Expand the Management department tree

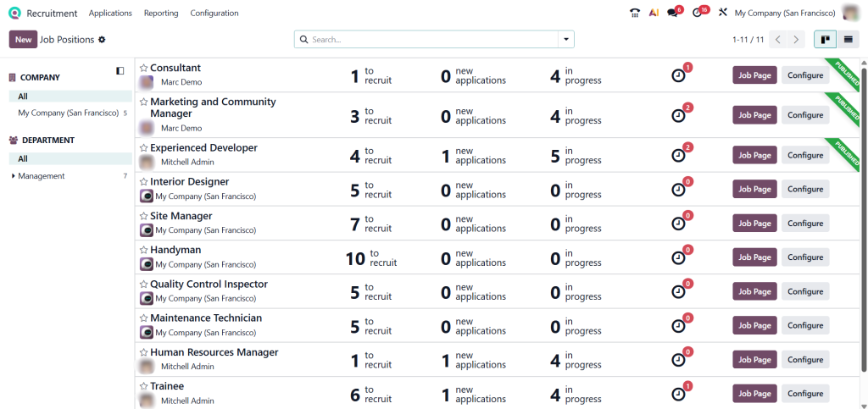14,176
